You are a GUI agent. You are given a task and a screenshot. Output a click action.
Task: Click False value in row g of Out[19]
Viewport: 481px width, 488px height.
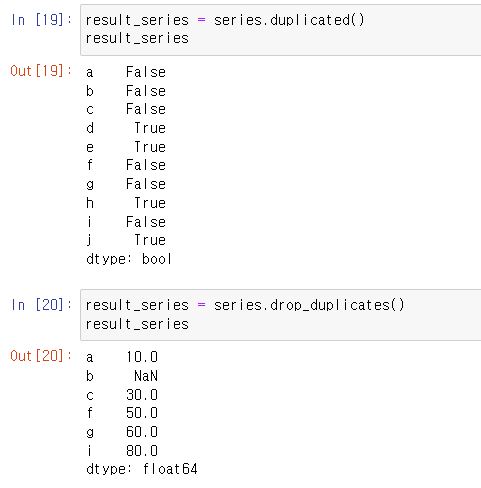(146, 184)
